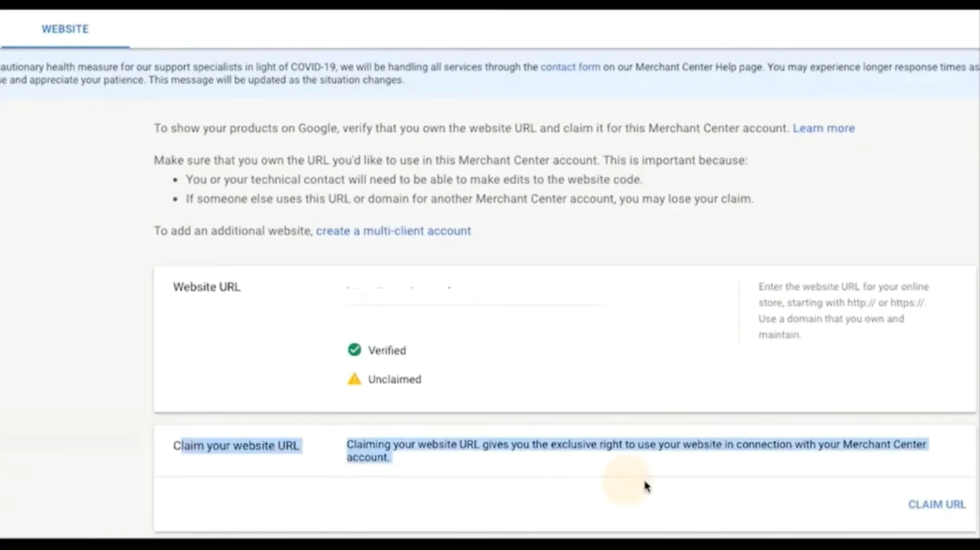
Task: Click the COVID-19 notice banner text
Action: (490, 73)
